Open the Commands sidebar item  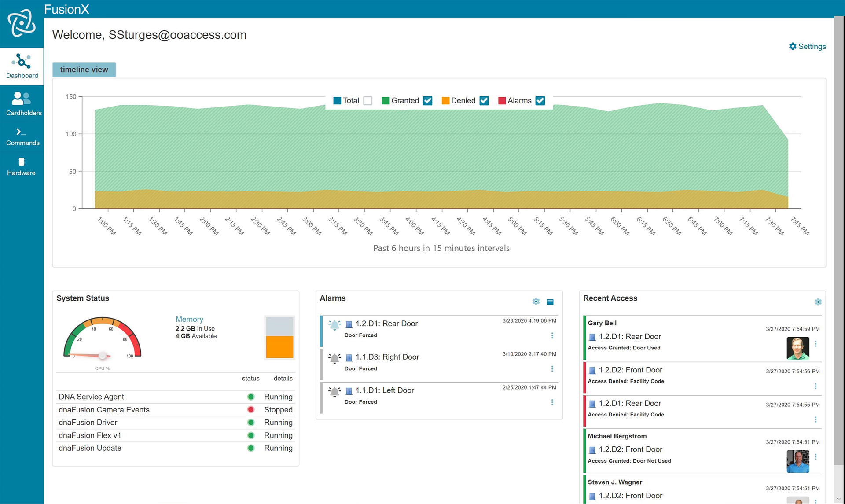pyautogui.click(x=22, y=137)
